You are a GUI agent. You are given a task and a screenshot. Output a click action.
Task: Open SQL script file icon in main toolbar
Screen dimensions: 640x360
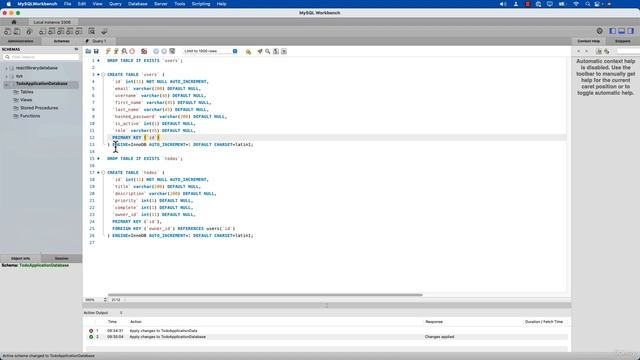tap(17, 31)
